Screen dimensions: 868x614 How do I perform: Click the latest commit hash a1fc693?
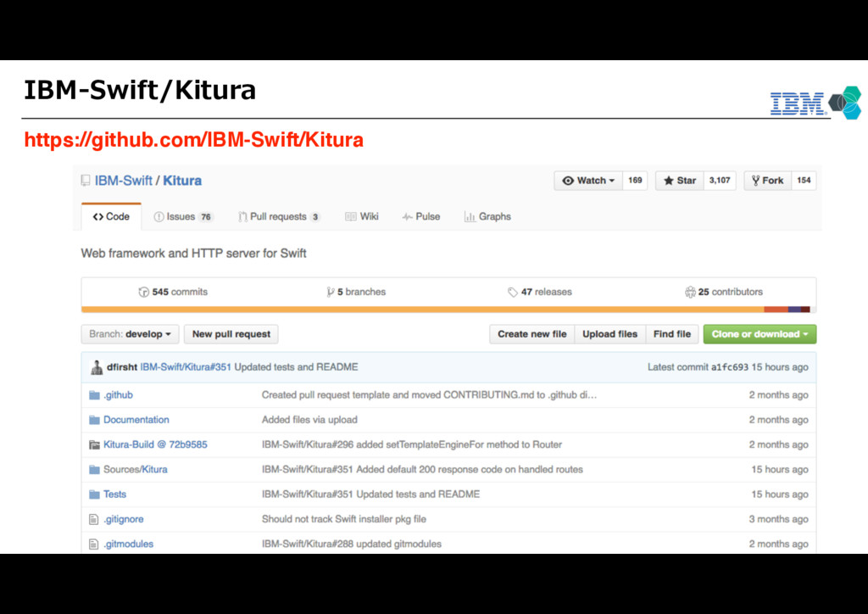(729, 367)
